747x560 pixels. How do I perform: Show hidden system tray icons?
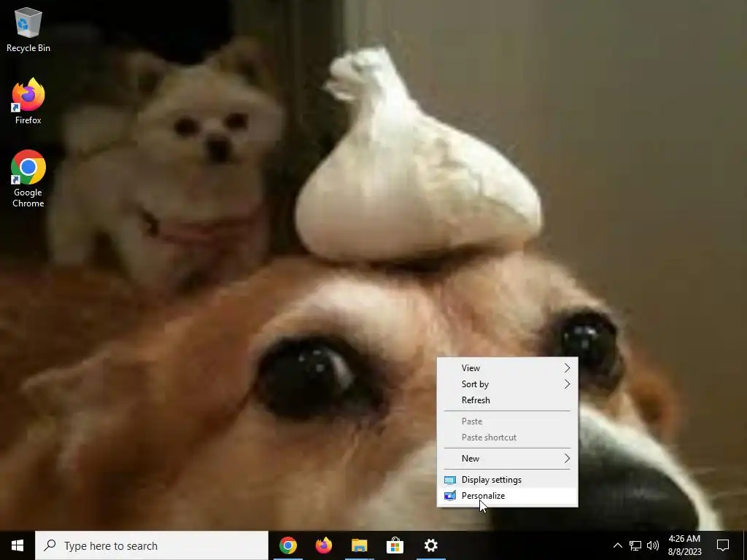(x=617, y=545)
